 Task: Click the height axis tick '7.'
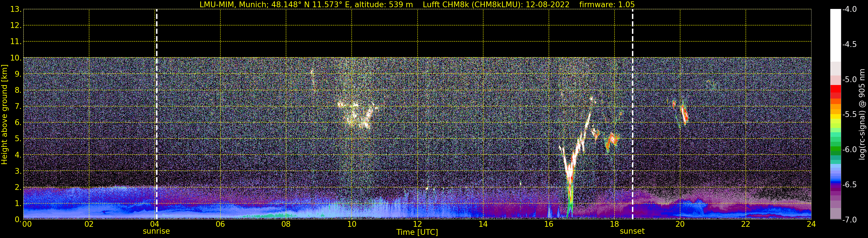(18, 107)
